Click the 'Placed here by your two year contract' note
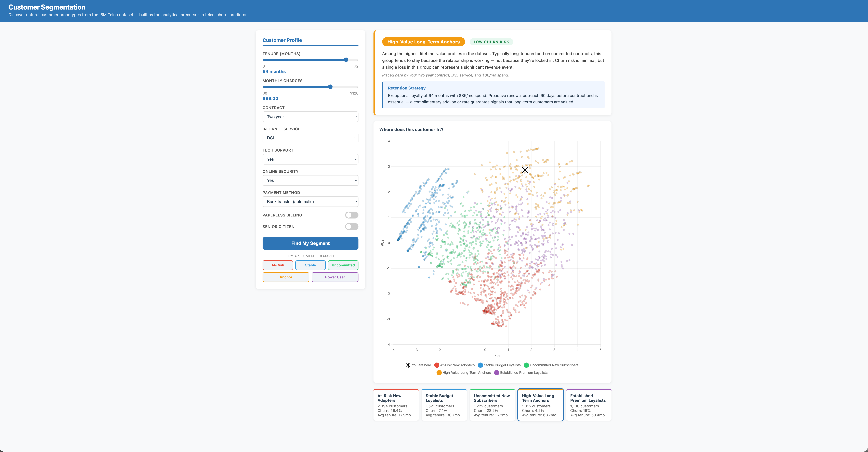This screenshot has width=868, height=452. [x=445, y=75]
